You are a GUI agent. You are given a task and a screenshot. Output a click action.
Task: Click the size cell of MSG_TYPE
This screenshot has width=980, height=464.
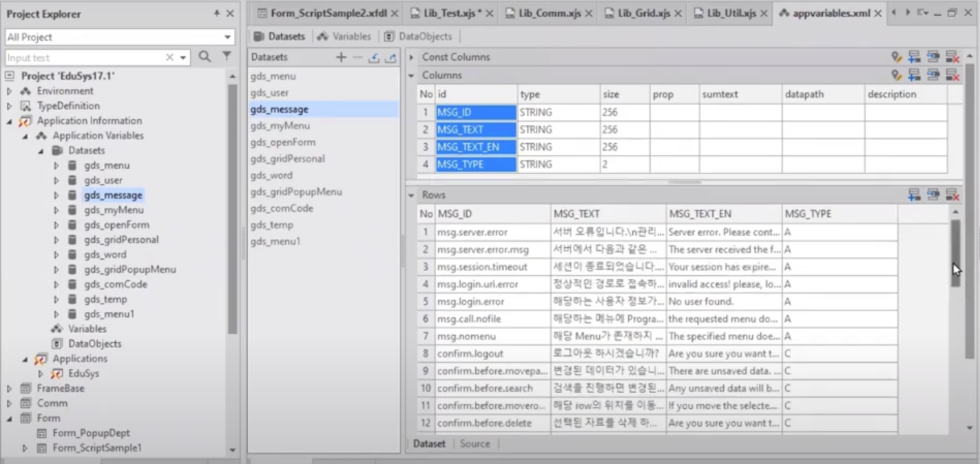(625, 165)
